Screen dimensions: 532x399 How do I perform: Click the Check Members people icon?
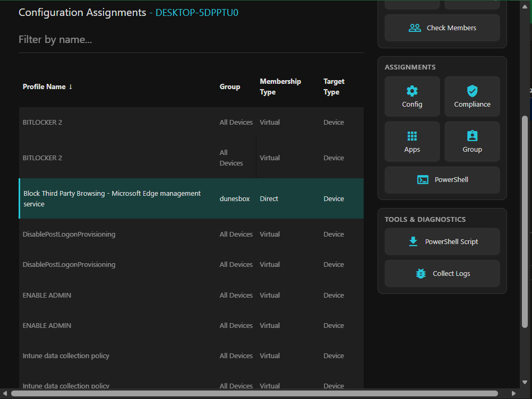pyautogui.click(x=415, y=27)
